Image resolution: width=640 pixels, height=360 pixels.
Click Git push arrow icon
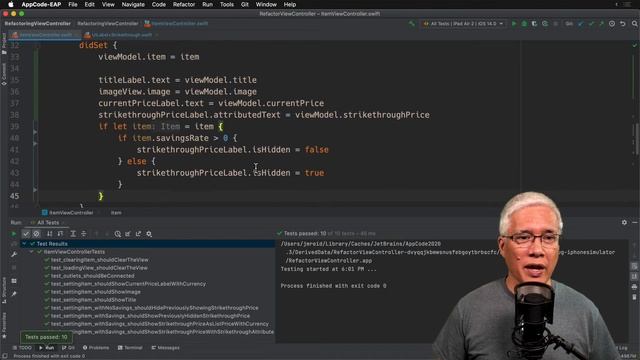click(x=601, y=24)
